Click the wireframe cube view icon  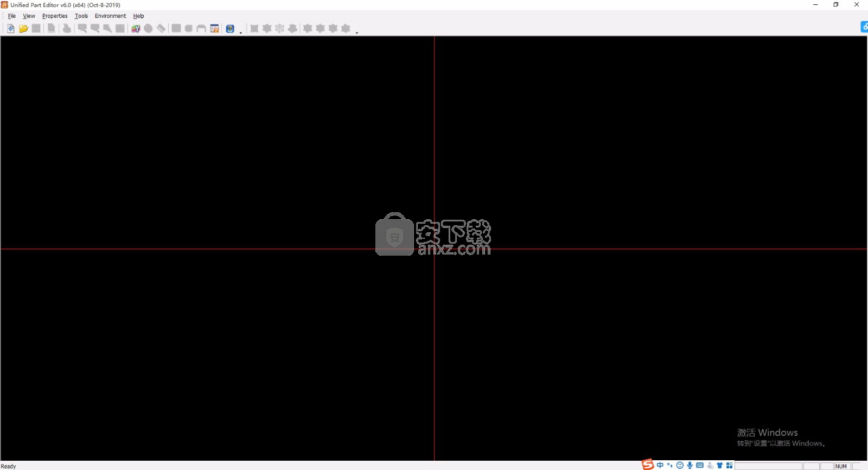point(279,28)
